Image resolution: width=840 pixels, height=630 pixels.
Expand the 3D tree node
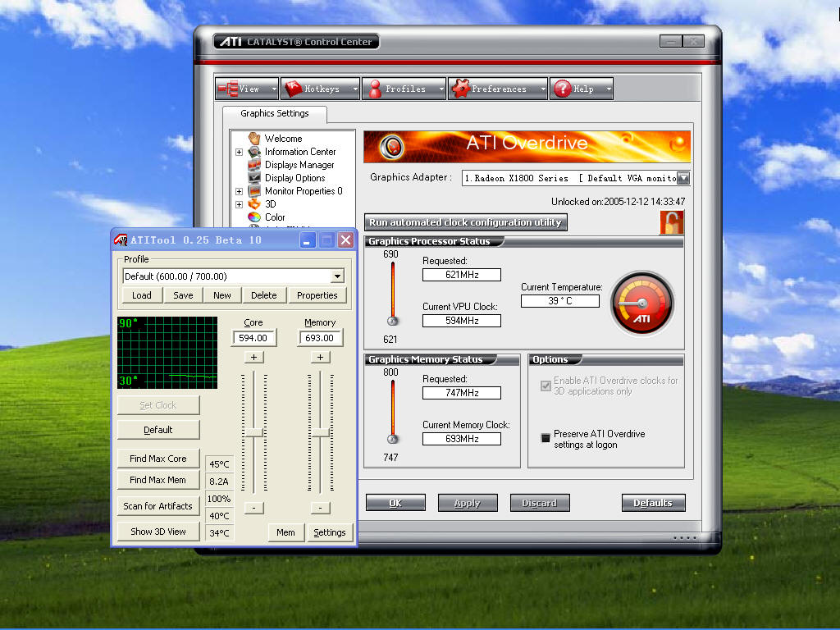pyautogui.click(x=239, y=204)
